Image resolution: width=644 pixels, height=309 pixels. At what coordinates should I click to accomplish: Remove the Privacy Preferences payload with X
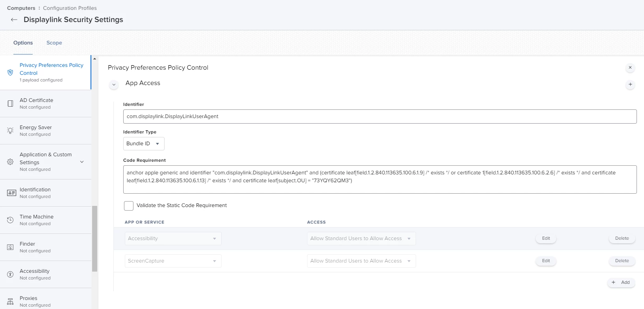(630, 68)
